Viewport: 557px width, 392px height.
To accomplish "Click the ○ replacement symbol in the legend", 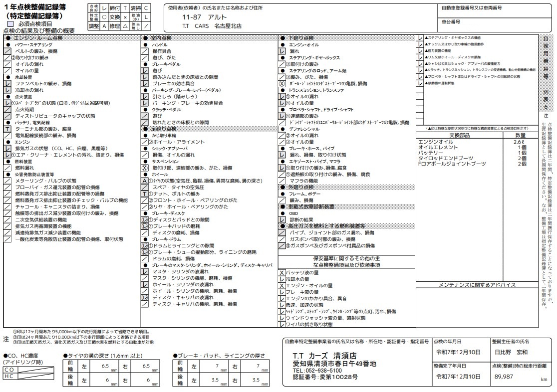I will 104,16.
